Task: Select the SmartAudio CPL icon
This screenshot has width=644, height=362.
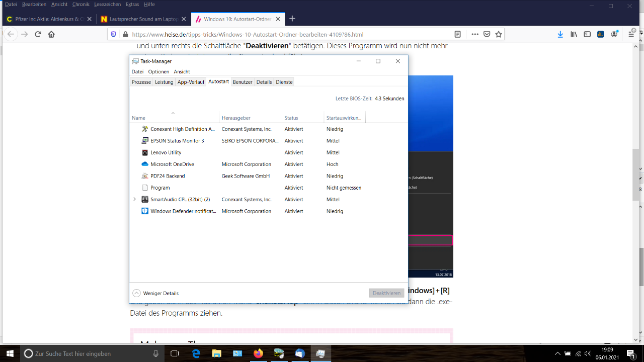Action: [145, 200]
